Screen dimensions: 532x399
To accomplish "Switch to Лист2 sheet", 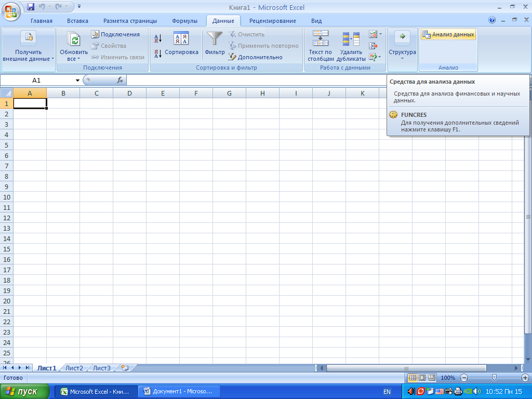I will pos(74,368).
